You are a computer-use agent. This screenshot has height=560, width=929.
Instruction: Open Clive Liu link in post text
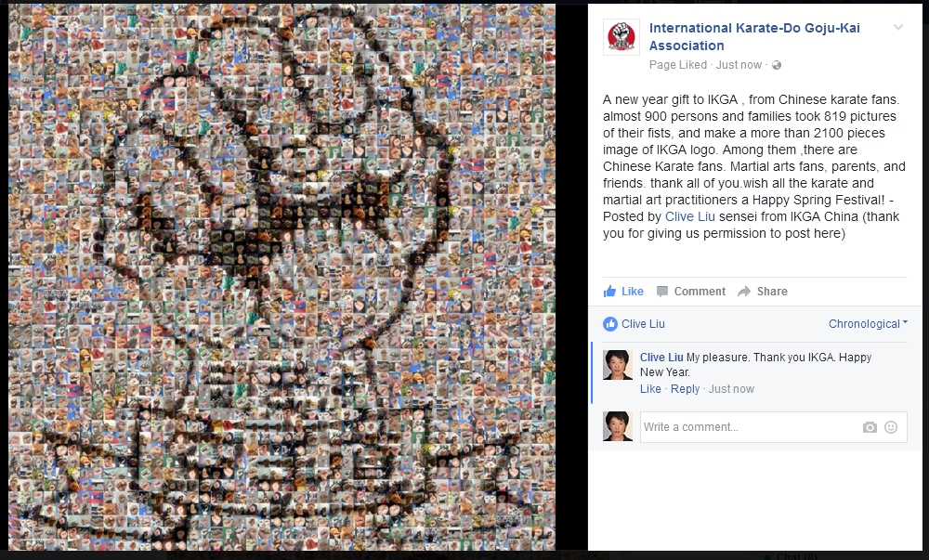point(689,216)
